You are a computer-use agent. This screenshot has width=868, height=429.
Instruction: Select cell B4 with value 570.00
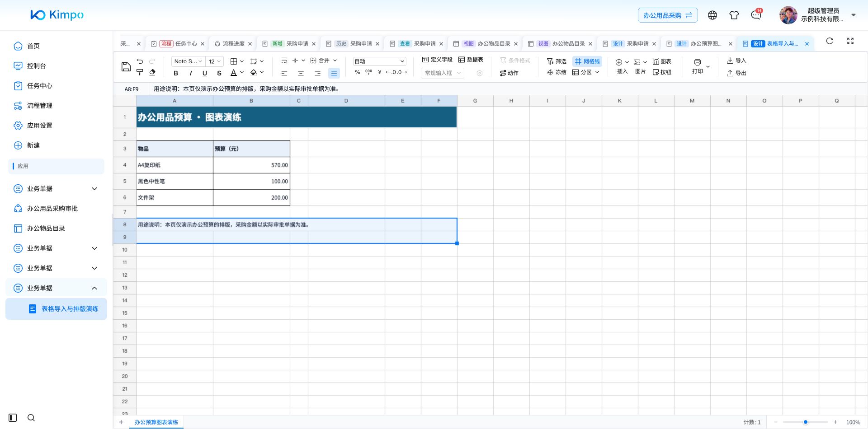(251, 165)
